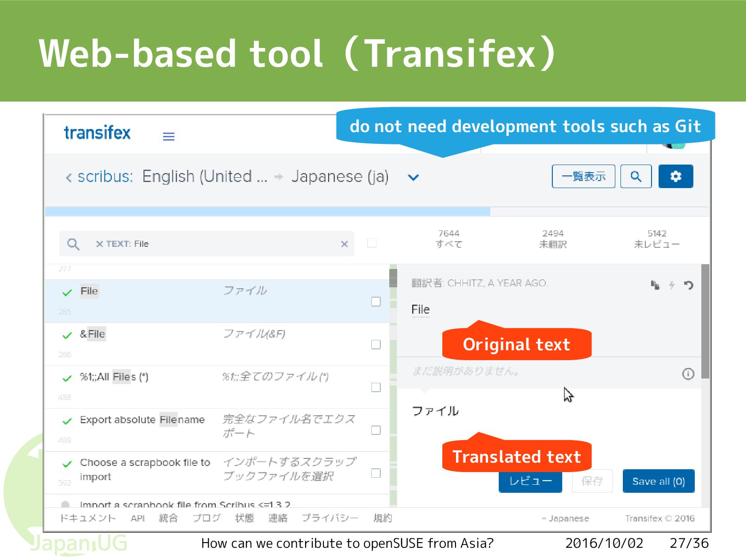Select the %1;;All Files (*) string row
The image size is (746, 560).
pyautogui.click(x=217, y=387)
